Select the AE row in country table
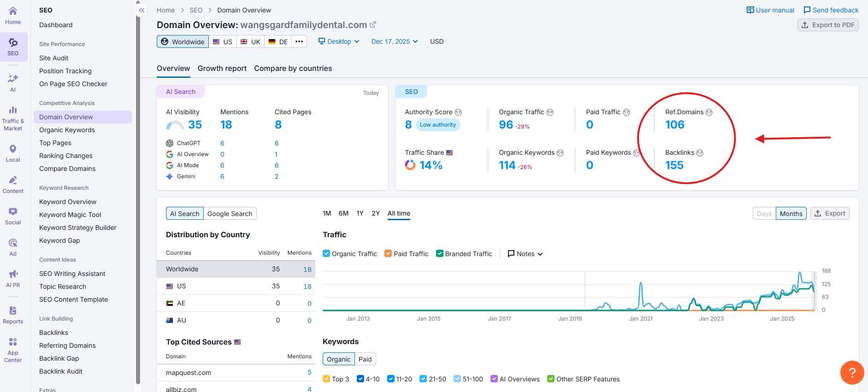This screenshot has height=392, width=868. click(x=236, y=303)
